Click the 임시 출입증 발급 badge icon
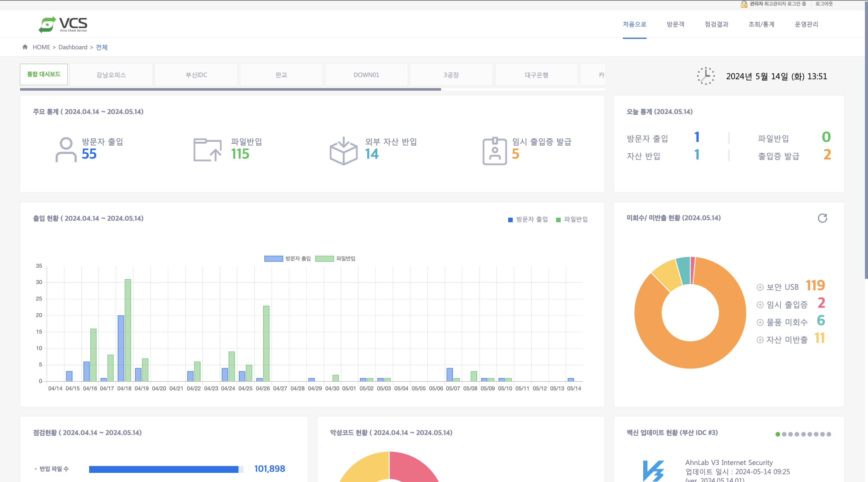The image size is (868, 482). [x=494, y=151]
